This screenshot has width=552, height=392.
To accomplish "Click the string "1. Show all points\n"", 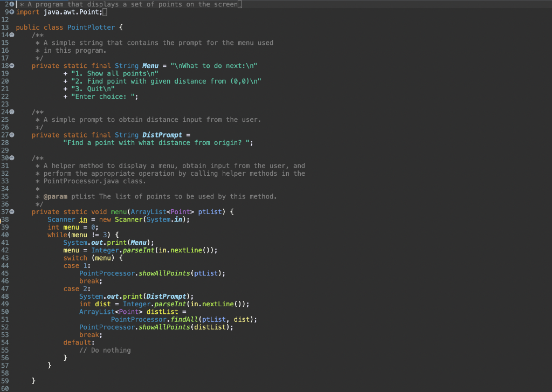I will (x=115, y=74).
